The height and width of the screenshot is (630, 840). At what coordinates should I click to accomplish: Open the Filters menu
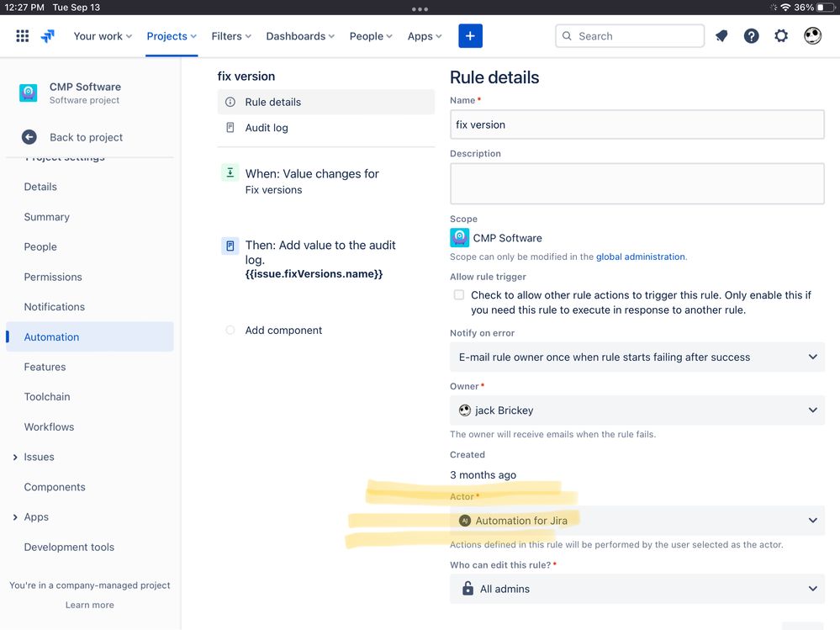click(x=231, y=36)
